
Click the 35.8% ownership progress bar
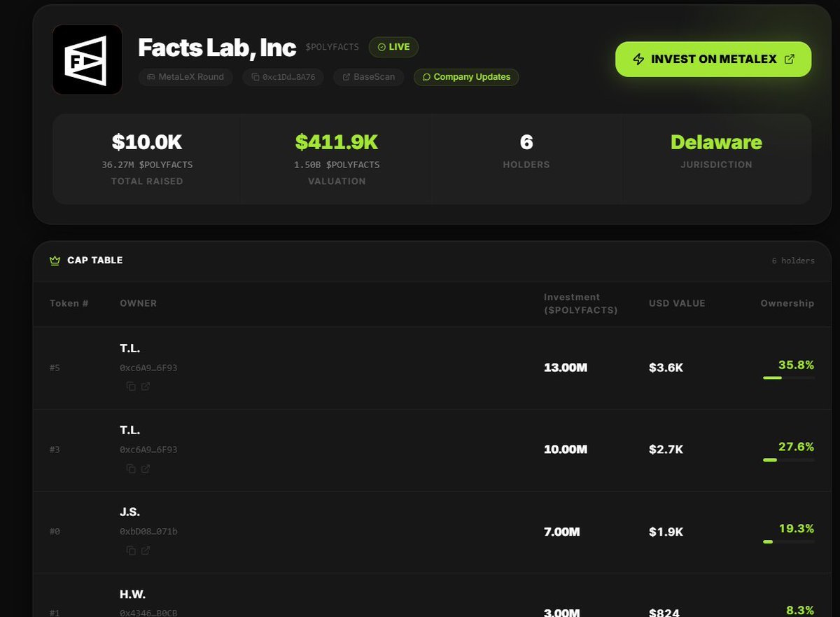coord(788,378)
